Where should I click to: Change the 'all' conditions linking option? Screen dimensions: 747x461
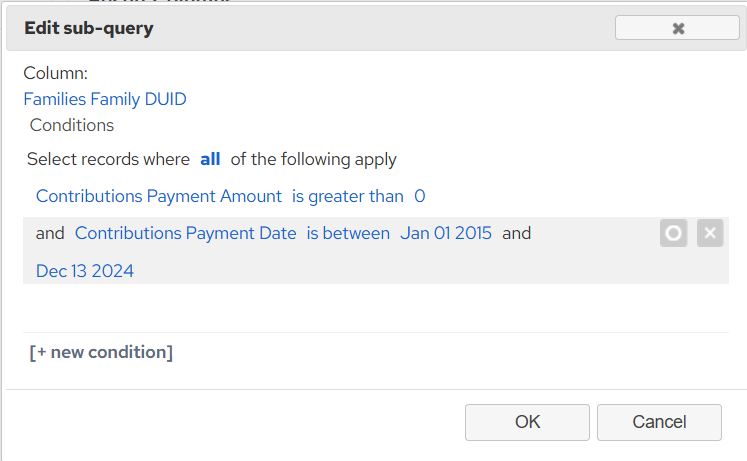210,159
